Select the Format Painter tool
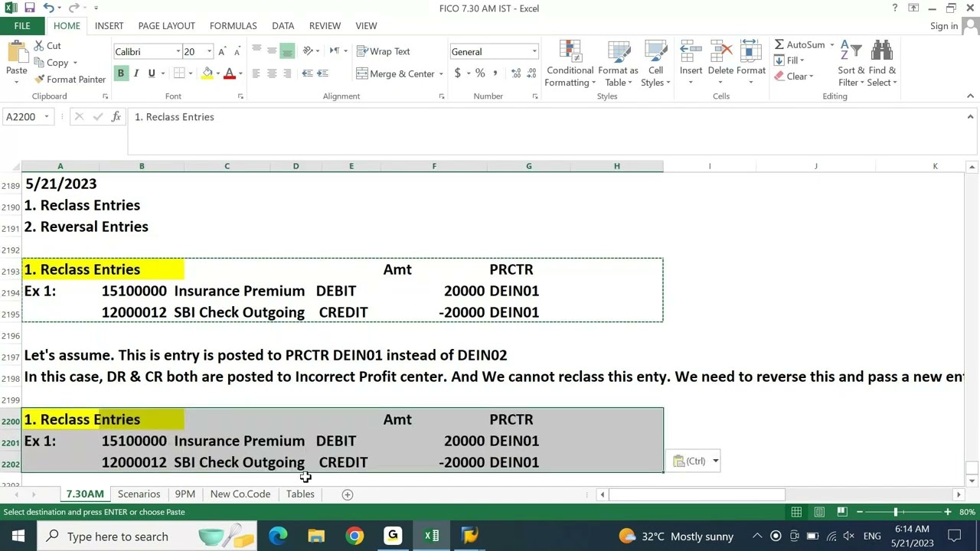Screen dimensions: 980x551 pos(70,80)
